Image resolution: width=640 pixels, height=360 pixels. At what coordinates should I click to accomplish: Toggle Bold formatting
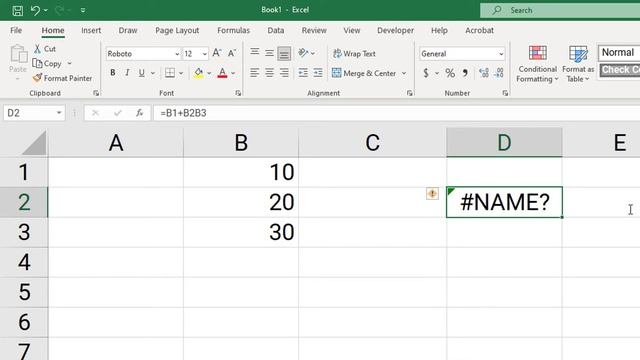pos(113,73)
